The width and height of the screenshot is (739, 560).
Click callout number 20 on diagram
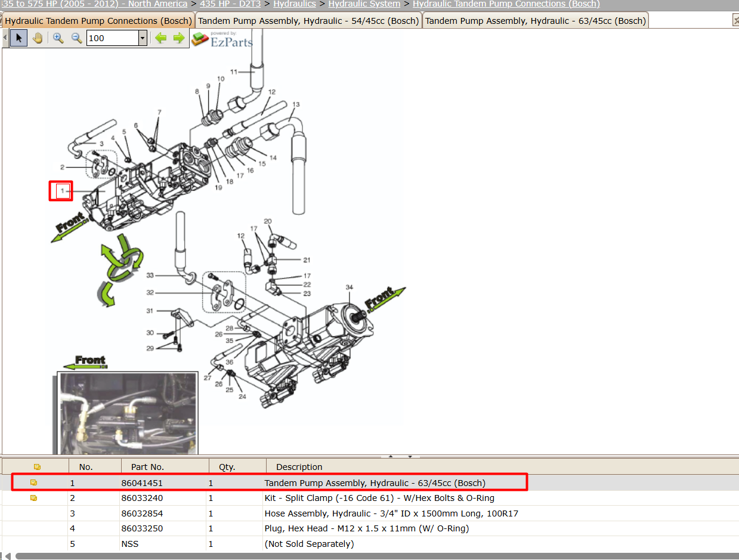[x=267, y=221]
